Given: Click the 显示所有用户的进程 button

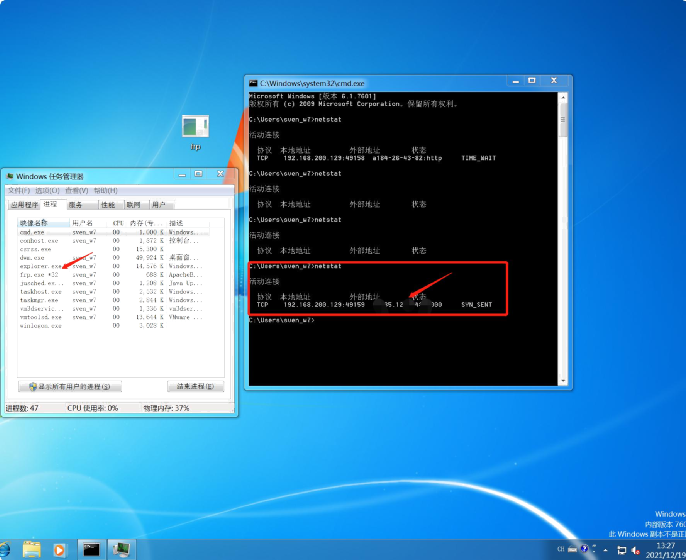Looking at the screenshot, I should 70,386.
